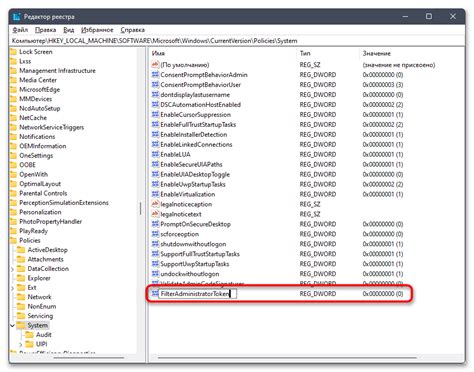Select the Policies key in tree
Image resolution: width=474 pixels, height=372 pixels.
[30, 240]
